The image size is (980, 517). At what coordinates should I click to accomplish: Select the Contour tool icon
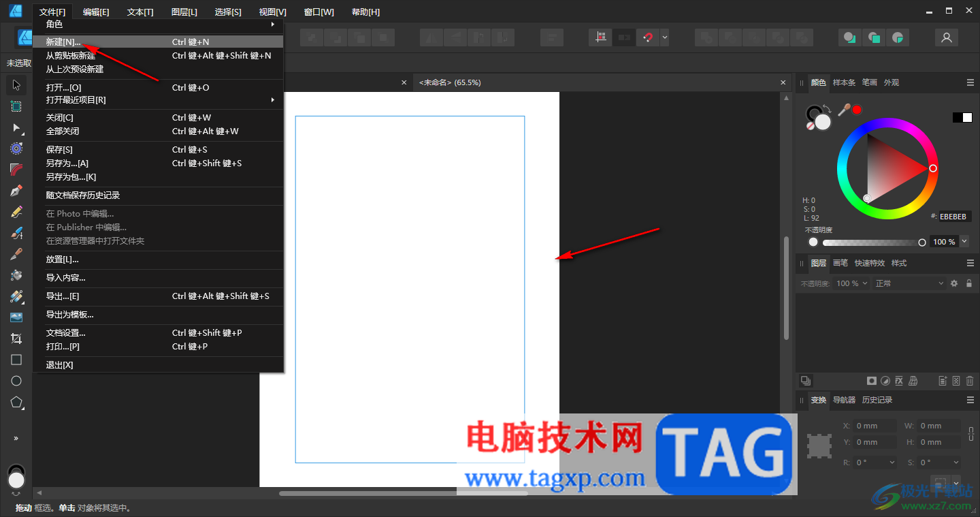point(16,148)
